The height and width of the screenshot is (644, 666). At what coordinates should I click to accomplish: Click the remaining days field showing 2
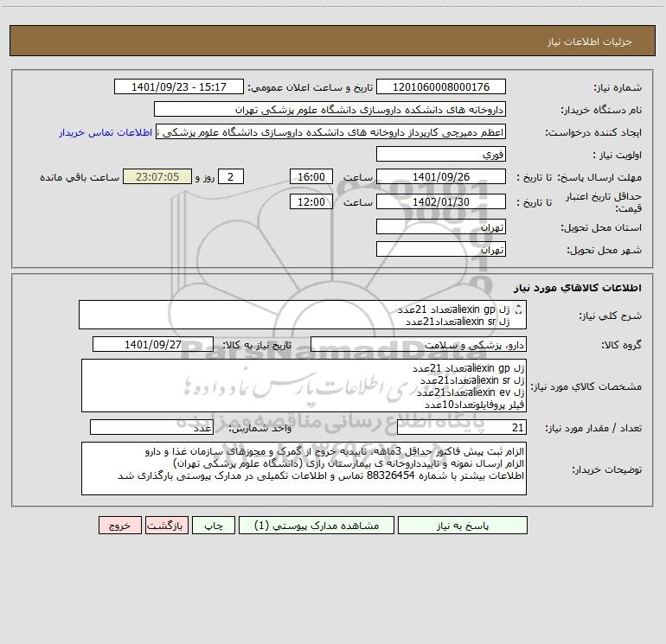tap(231, 176)
